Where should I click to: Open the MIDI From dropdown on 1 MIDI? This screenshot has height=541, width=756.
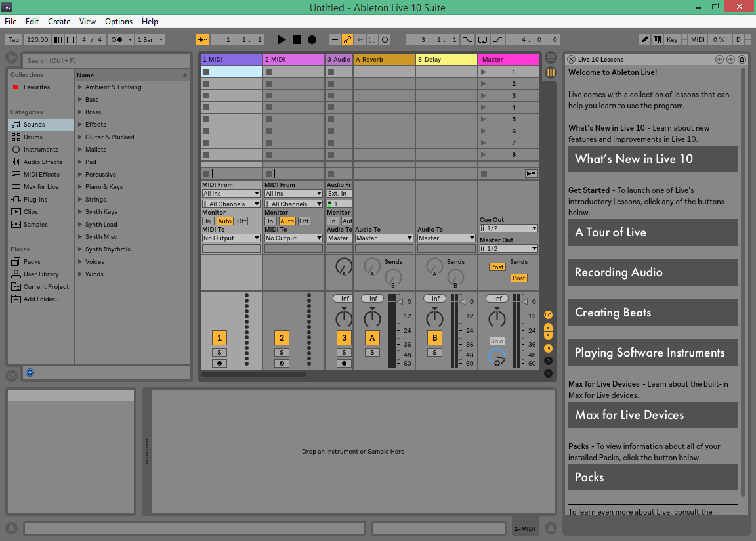[231, 193]
